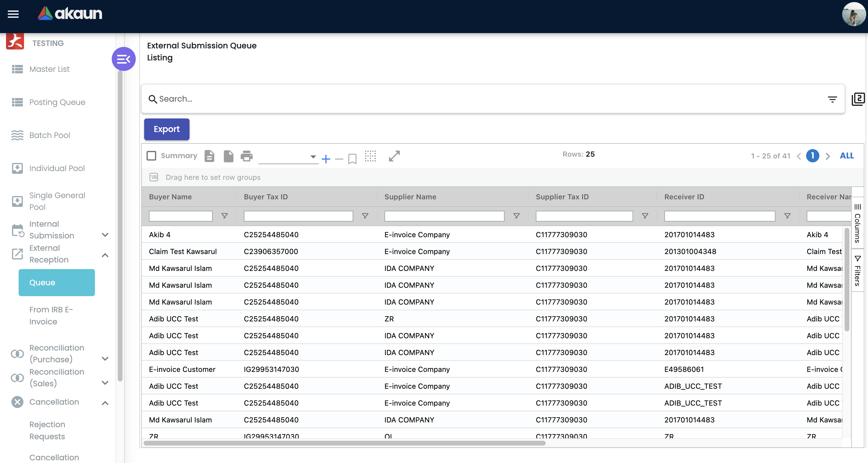Click the Reconciliation (Sales) overlap icon
The height and width of the screenshot is (463, 868).
click(x=17, y=378)
